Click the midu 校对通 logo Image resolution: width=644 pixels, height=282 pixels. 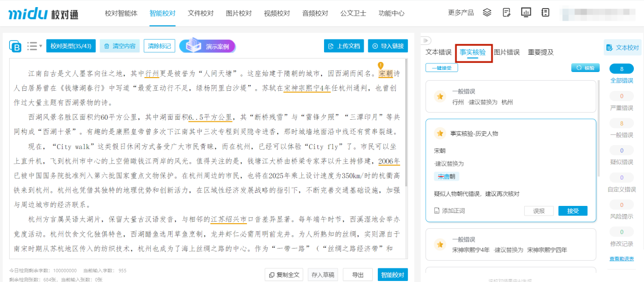click(43, 14)
